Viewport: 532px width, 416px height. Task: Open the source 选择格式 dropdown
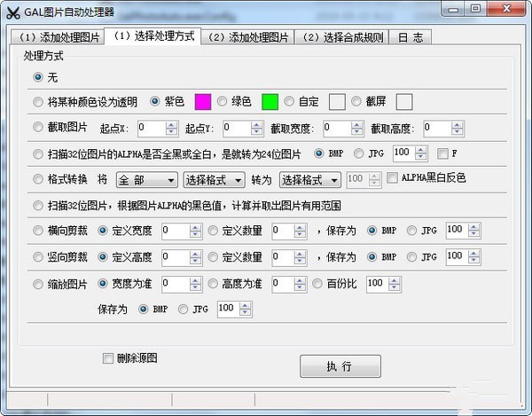coord(214,180)
